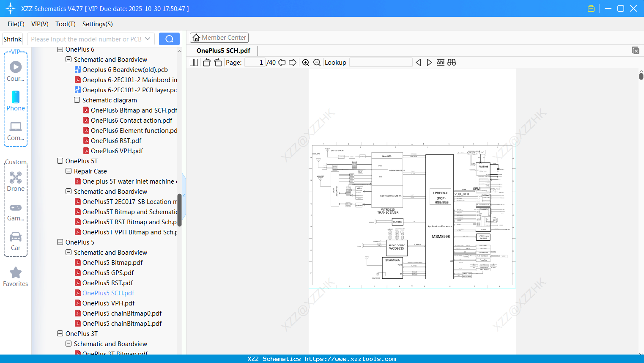Collapse the OnePlus 5 node
This screenshot has height=363, width=644.
pos(60,242)
